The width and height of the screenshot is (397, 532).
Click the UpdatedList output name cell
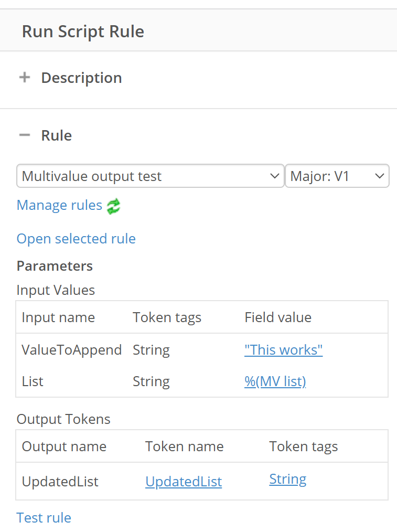(60, 482)
